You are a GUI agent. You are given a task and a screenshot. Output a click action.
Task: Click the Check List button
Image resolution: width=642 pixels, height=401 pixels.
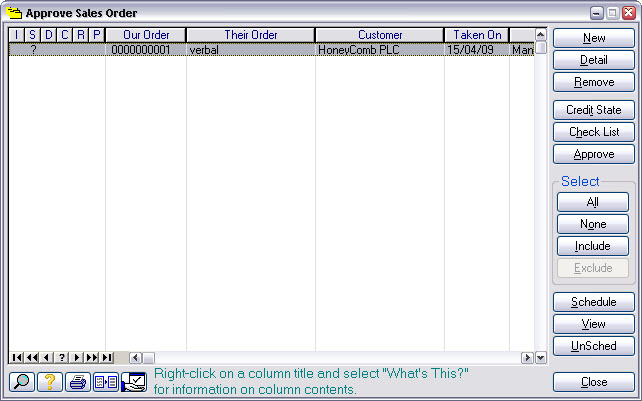click(x=594, y=132)
